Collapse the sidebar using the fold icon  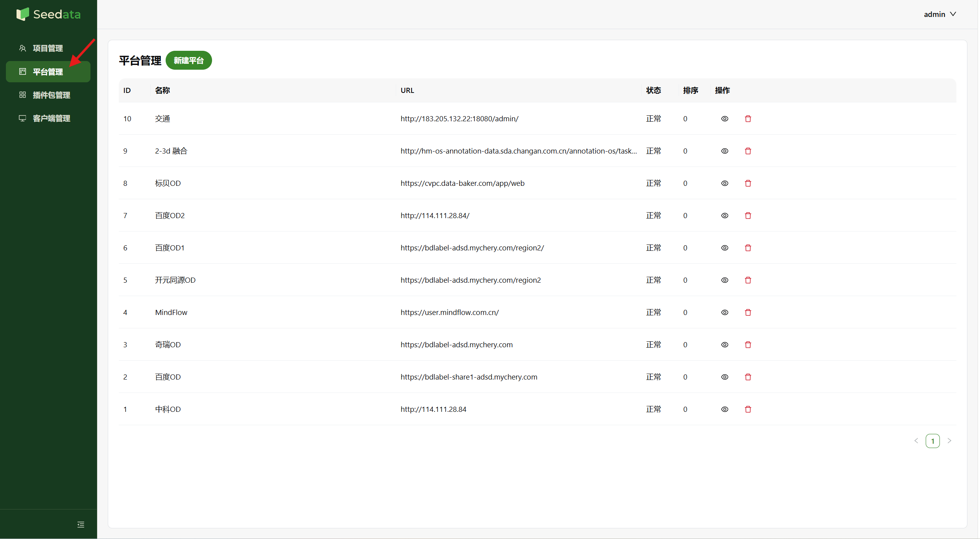[81, 524]
